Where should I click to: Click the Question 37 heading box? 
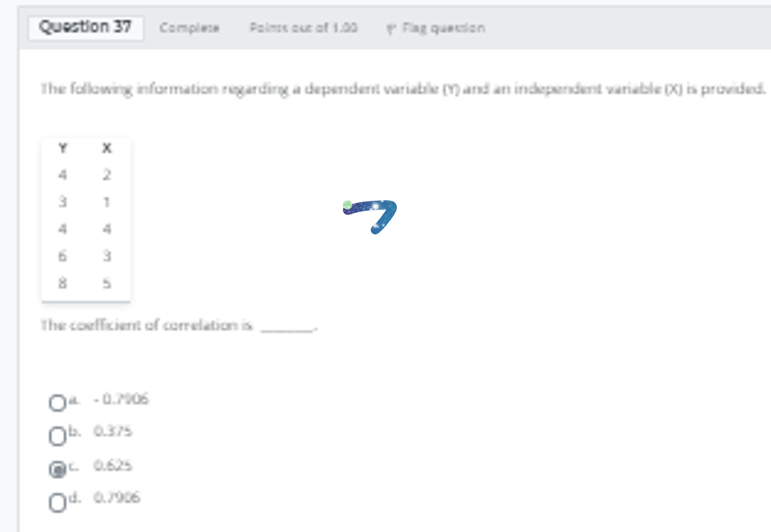87,26
